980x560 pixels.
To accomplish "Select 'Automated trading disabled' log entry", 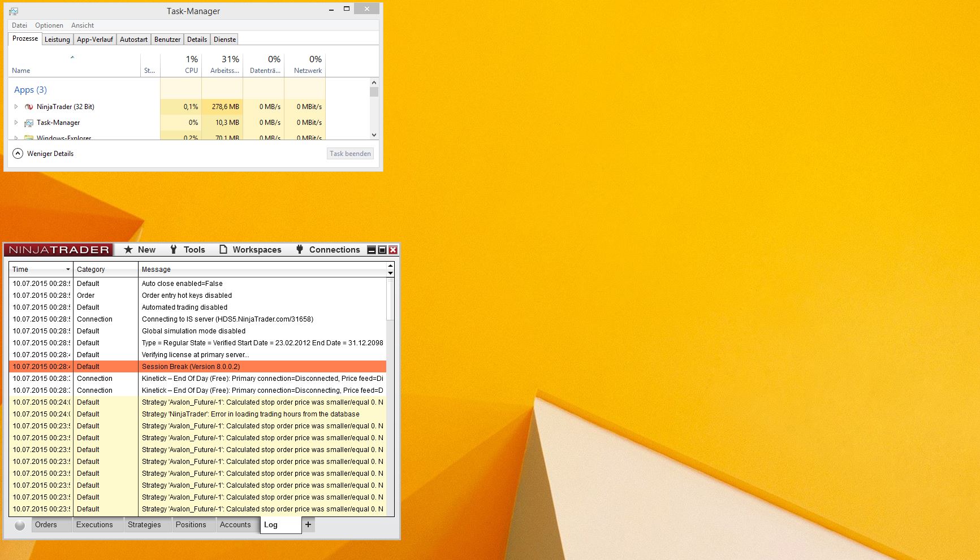I will click(x=197, y=307).
